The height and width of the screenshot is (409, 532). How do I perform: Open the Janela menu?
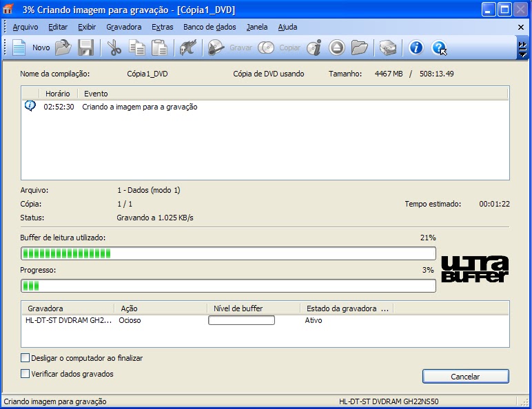(x=257, y=27)
